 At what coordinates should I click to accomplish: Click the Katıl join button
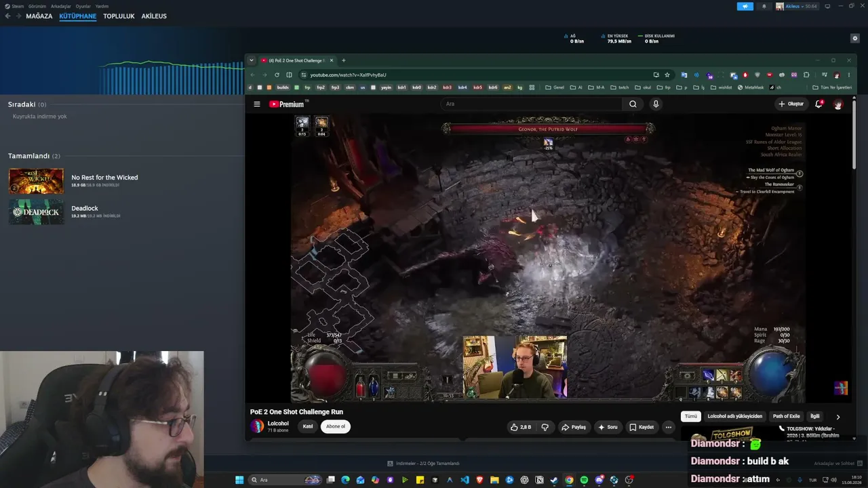click(x=307, y=426)
